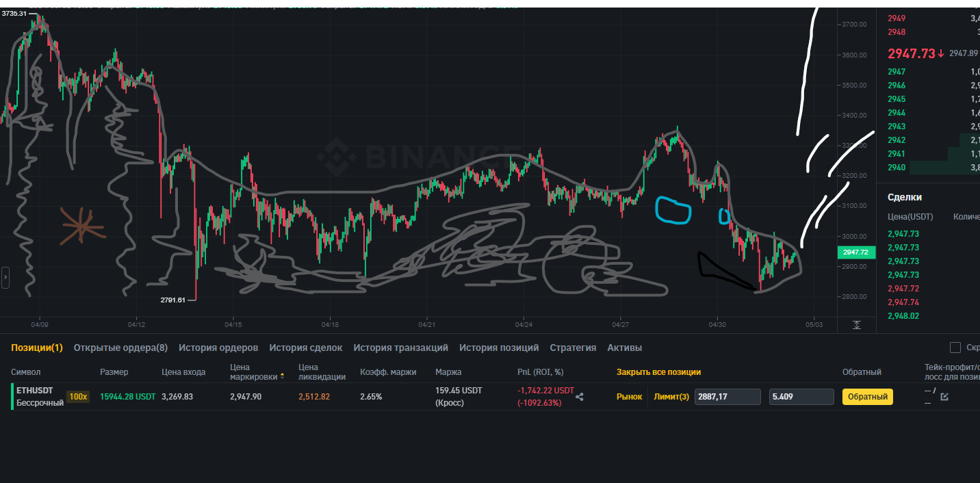This screenshot has width=980, height=483.
Task: Sort by mark price column arrows
Action: click(x=283, y=376)
